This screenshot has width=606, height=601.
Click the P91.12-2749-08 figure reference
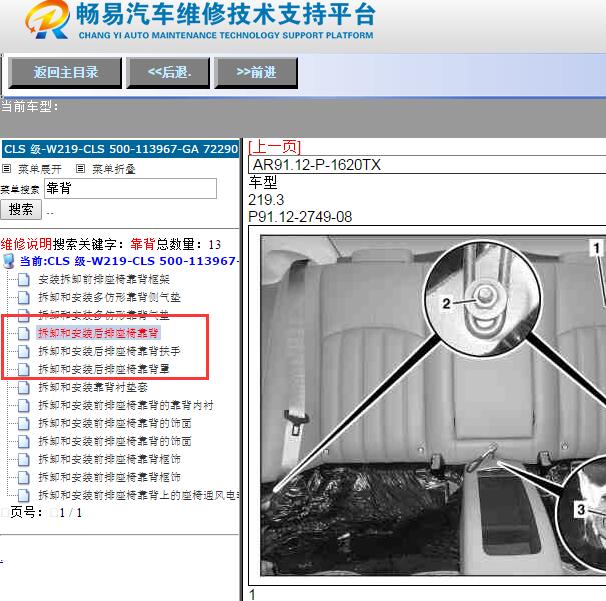click(x=300, y=217)
